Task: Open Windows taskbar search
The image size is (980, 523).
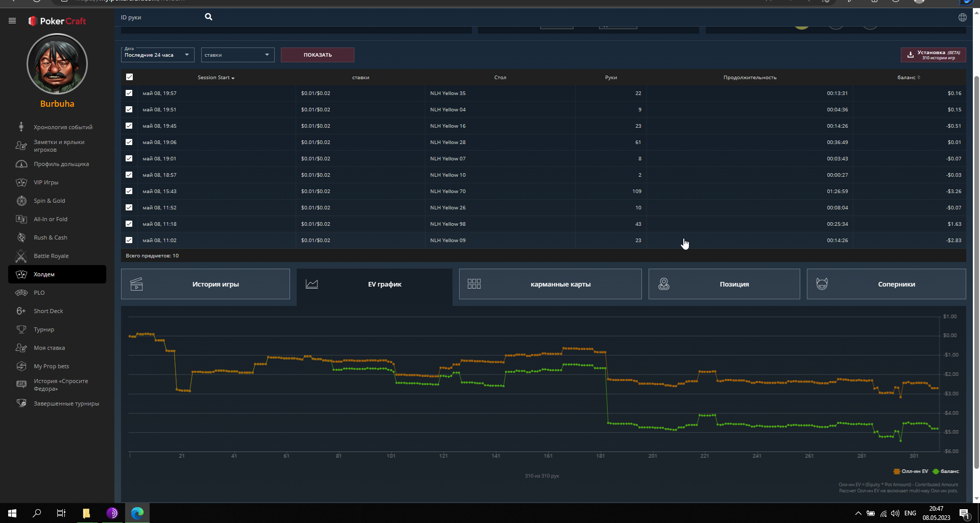Action: tap(37, 513)
